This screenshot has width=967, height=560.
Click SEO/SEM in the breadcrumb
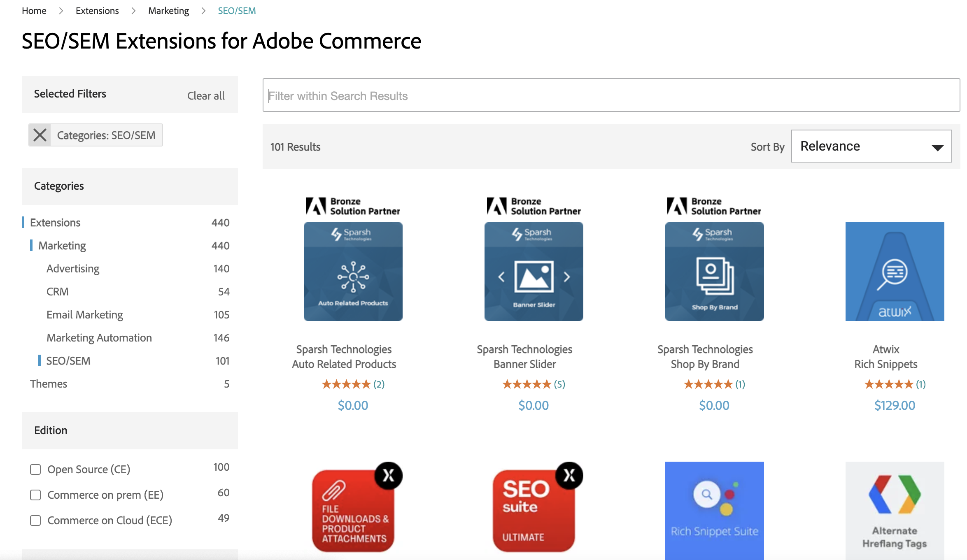237,11
